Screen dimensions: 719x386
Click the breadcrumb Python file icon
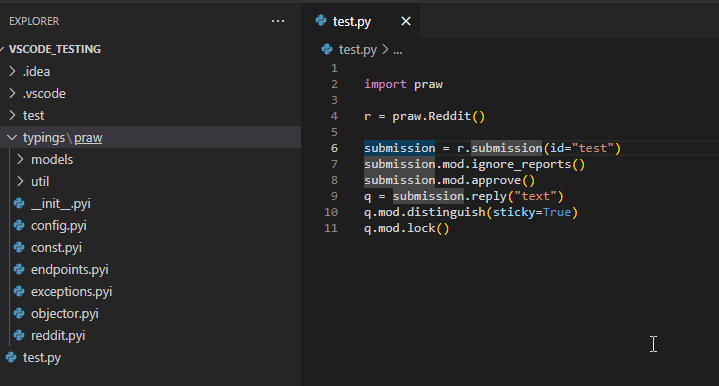coord(327,49)
